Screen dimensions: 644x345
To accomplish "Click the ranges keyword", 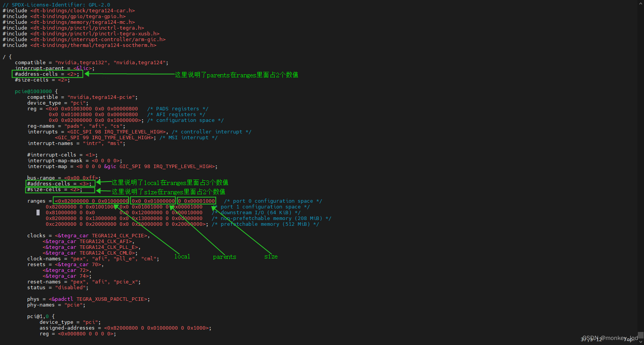I will (37, 201).
